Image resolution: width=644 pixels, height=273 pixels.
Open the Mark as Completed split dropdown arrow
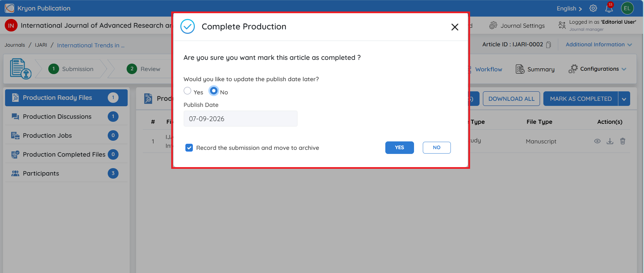tap(624, 99)
